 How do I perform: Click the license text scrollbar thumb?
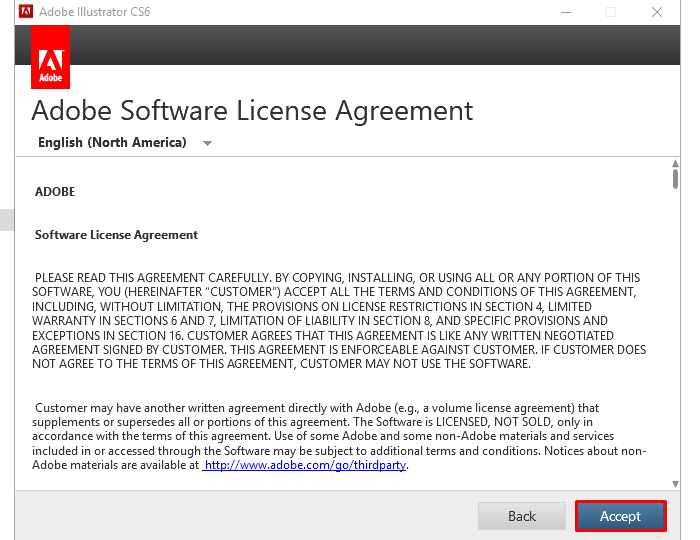(x=675, y=179)
